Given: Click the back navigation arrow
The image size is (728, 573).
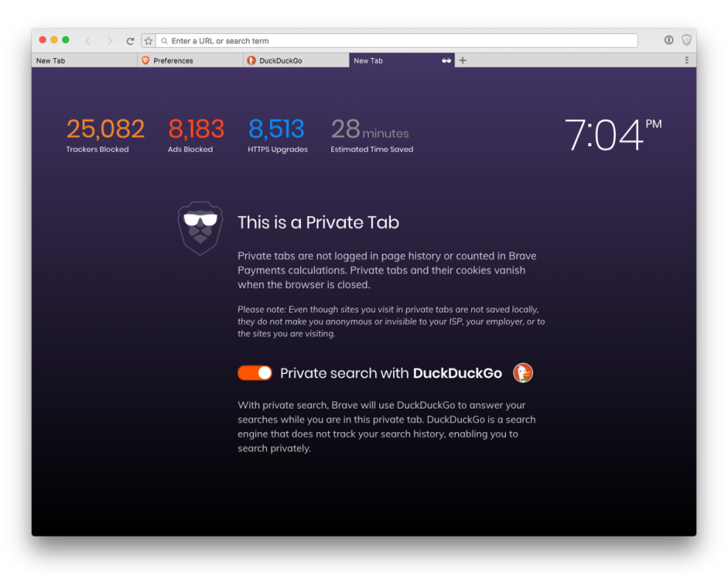Looking at the screenshot, I should (x=88, y=41).
